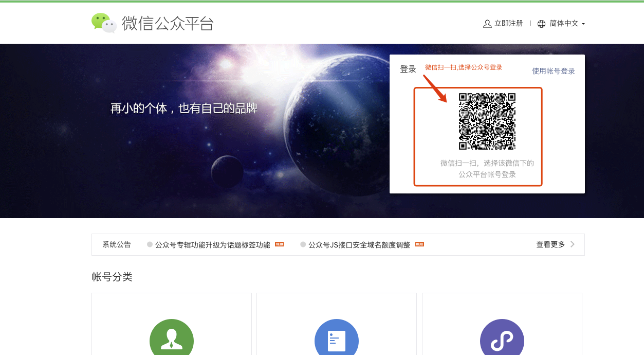Click the globe language icon

541,24
